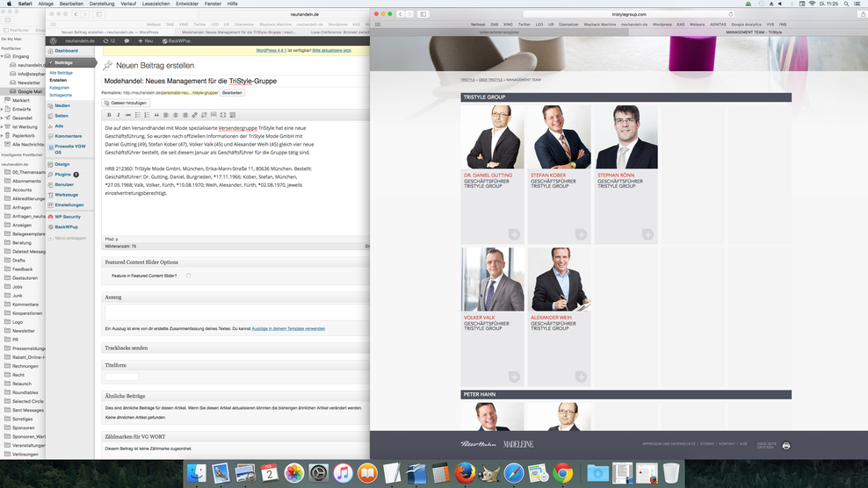The image size is (868, 488).
Task: Click into the Auszug text area
Action: pos(237,312)
